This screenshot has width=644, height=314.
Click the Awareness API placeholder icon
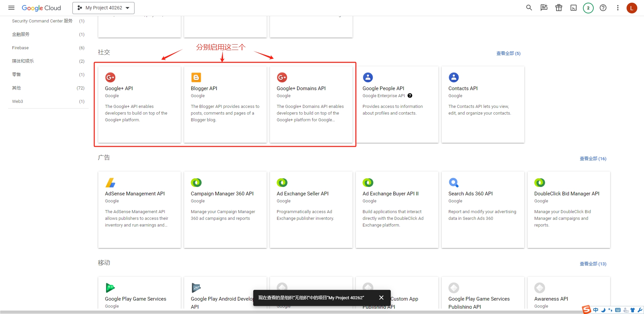tap(540, 288)
